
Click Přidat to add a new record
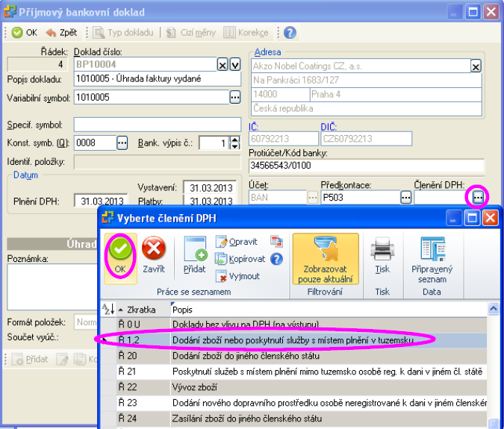[x=195, y=256]
